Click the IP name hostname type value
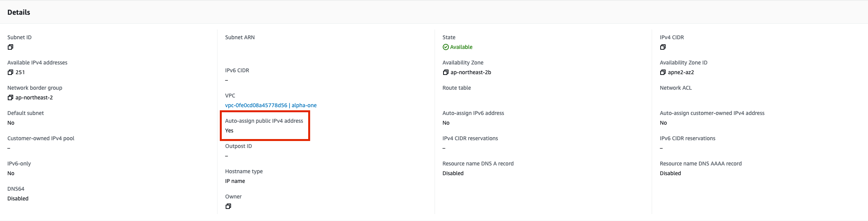 click(x=235, y=181)
